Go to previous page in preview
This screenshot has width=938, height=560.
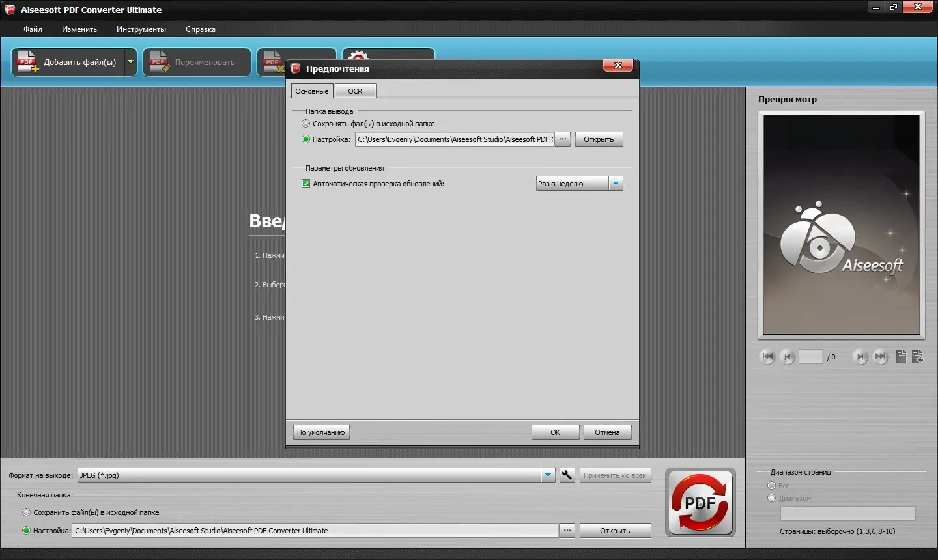[788, 357]
